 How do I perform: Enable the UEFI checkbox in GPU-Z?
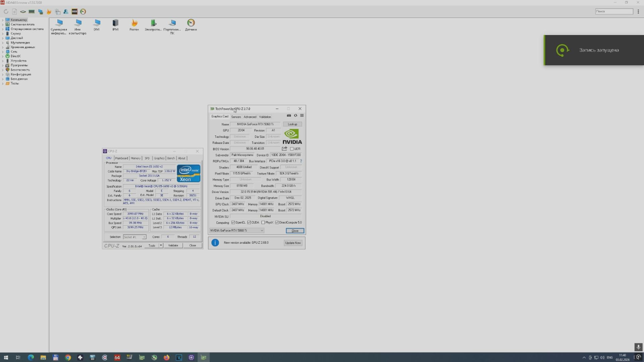291,149
